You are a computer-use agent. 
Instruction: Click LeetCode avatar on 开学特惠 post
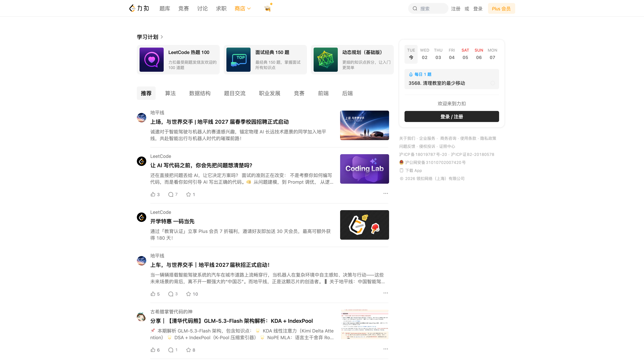tap(142, 217)
